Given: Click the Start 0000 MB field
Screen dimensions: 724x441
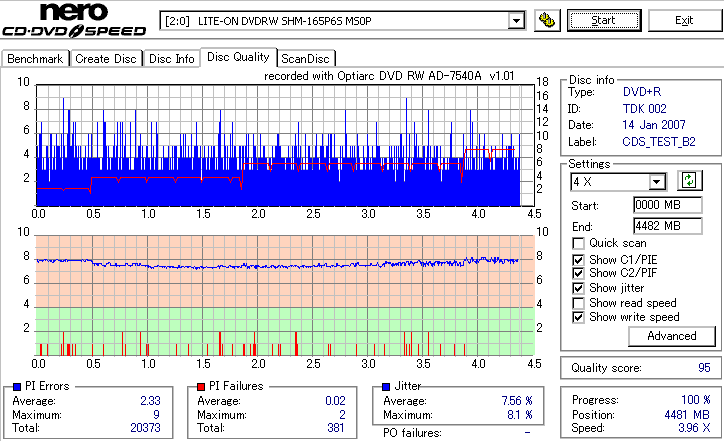Looking at the screenshot, I should (x=667, y=205).
